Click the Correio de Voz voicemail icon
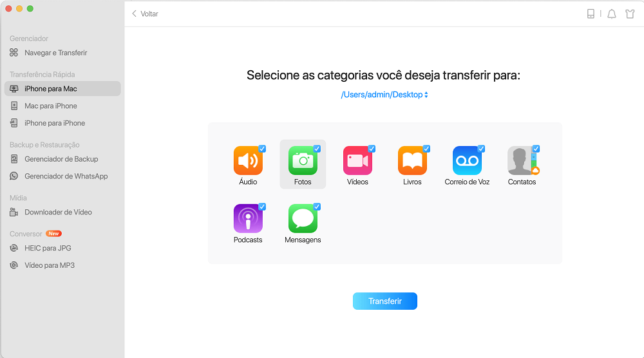The image size is (644, 358). (467, 160)
